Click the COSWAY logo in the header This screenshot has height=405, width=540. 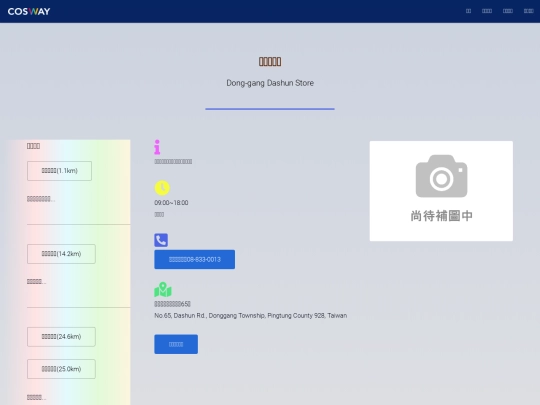[29, 11]
